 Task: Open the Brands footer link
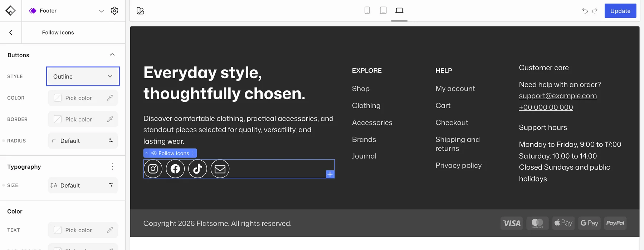click(364, 140)
